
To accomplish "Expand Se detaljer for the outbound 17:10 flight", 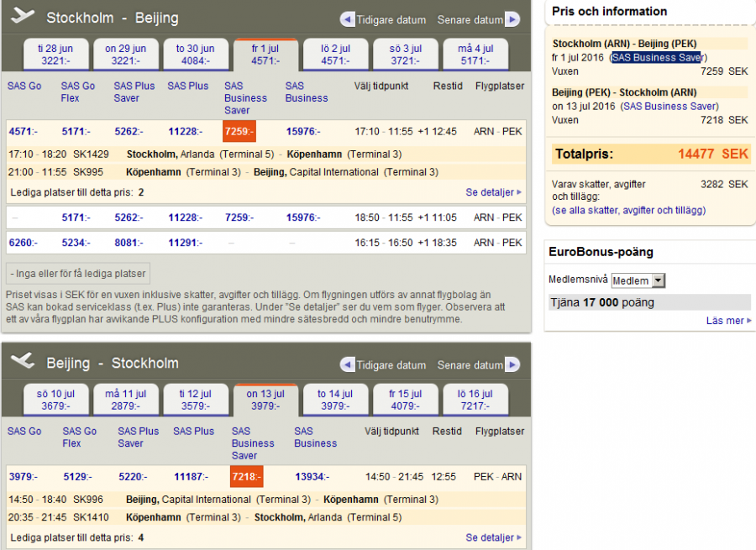I will point(493,192).
